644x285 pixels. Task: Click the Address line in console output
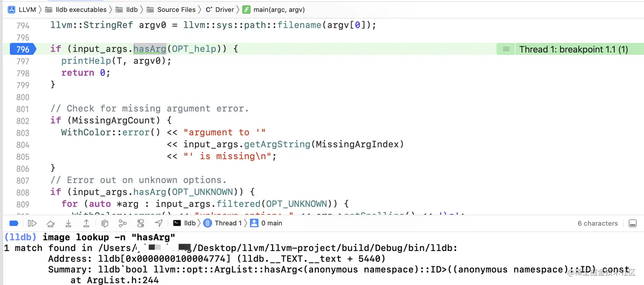pyautogui.click(x=217, y=259)
